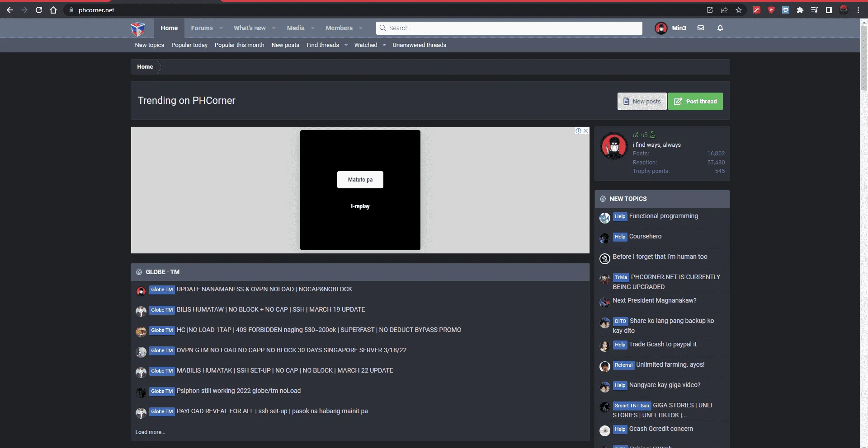Click Home breadcrumb link
Screen dimensions: 868x448
pyautogui.click(x=145, y=67)
